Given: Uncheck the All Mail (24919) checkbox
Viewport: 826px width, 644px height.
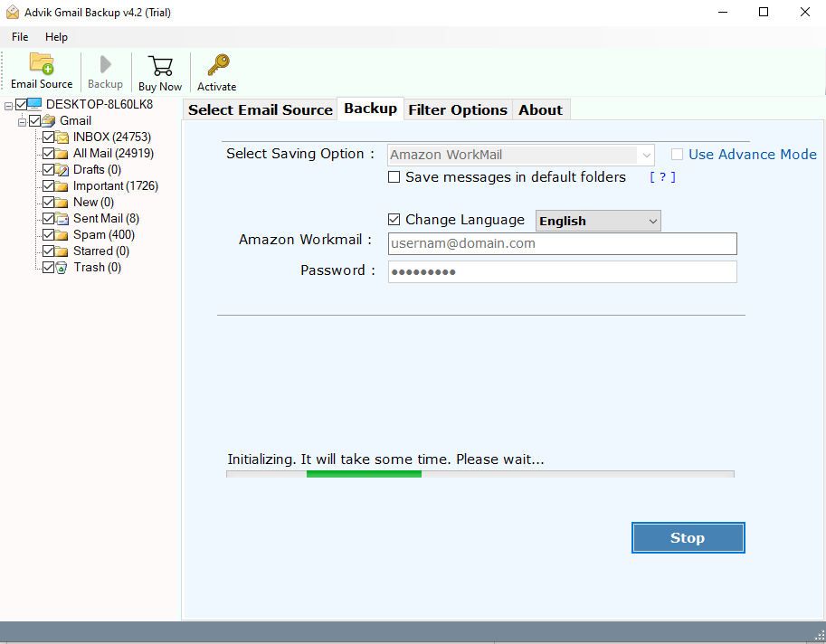Looking at the screenshot, I should click(49, 154).
